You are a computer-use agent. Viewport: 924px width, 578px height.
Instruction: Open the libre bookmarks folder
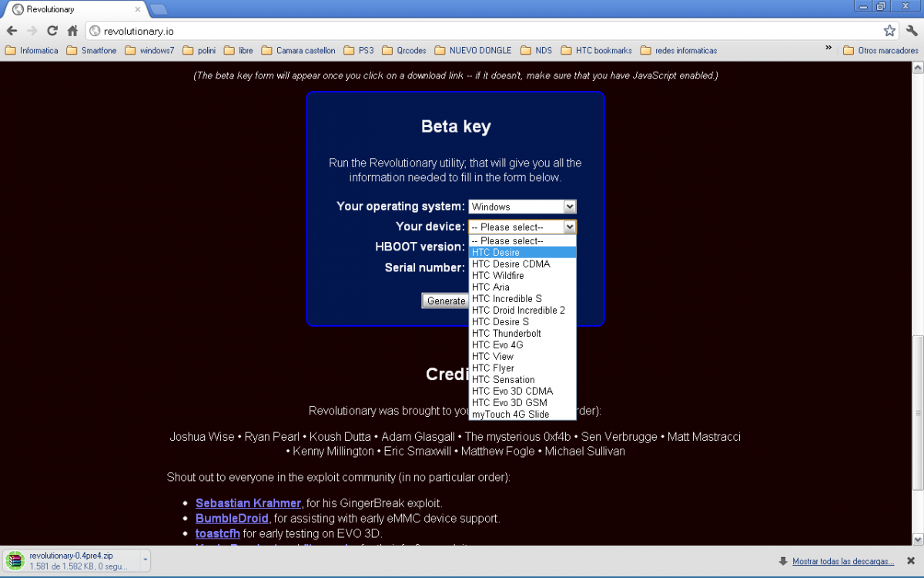pos(239,51)
